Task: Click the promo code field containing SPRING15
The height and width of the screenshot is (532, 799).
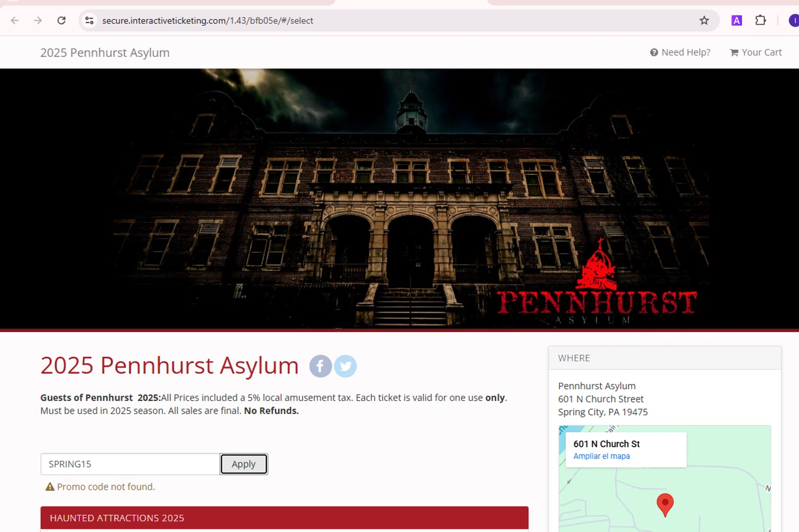Action: [x=131, y=464]
